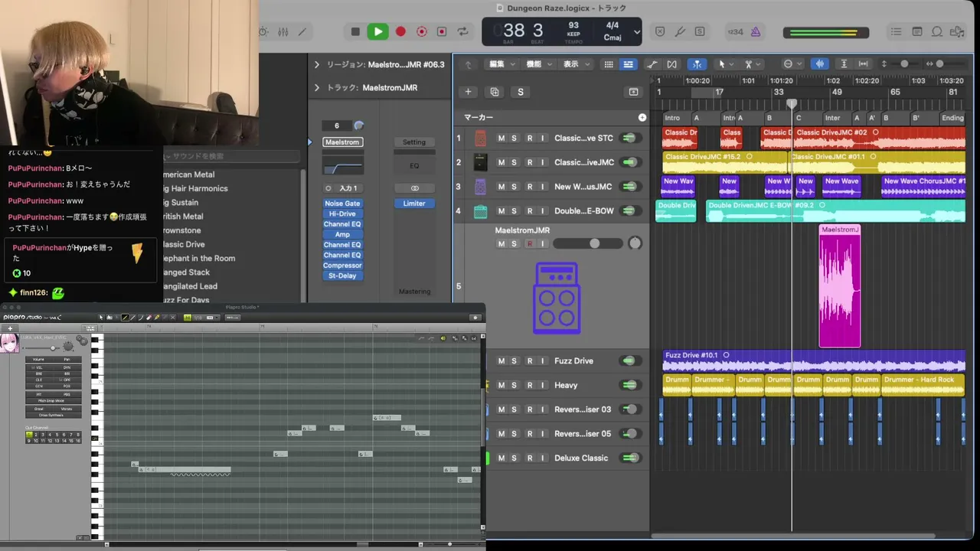Adjust the MaelstromJMR track volume slider

coord(587,243)
